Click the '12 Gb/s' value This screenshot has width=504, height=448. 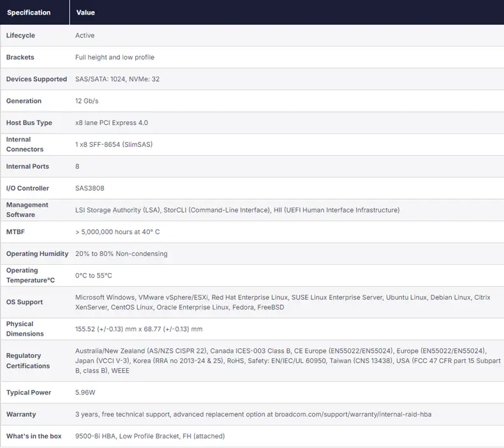pyautogui.click(x=87, y=101)
